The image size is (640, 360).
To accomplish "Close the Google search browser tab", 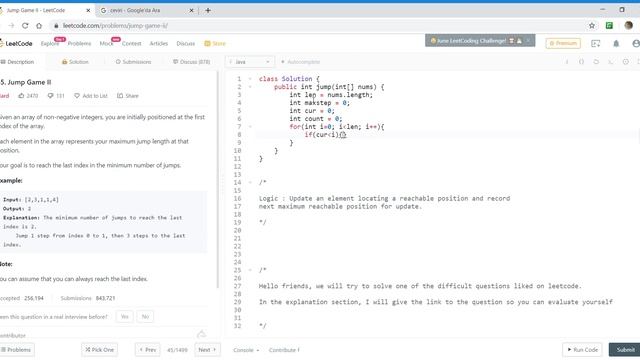I will [x=191, y=10].
